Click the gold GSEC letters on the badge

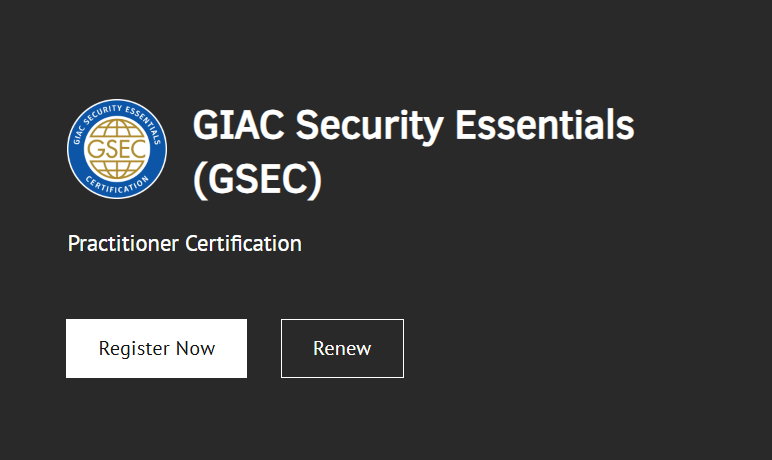117,151
